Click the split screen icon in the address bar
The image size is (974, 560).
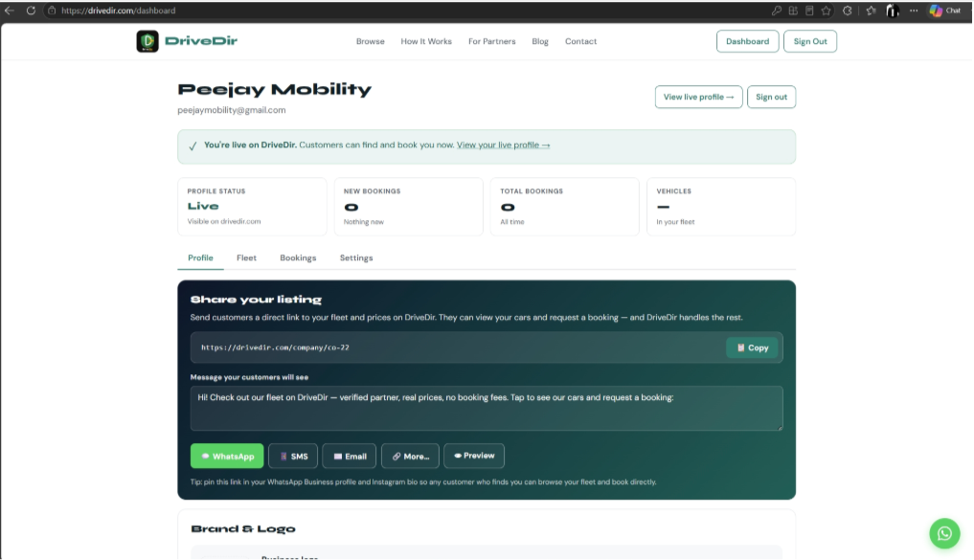coord(793,11)
